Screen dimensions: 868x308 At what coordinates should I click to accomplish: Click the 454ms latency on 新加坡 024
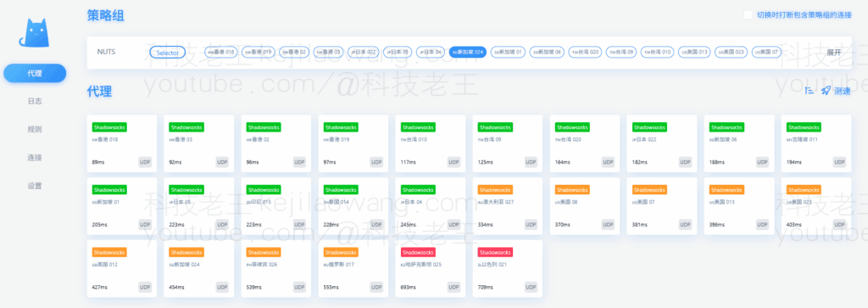(176, 288)
